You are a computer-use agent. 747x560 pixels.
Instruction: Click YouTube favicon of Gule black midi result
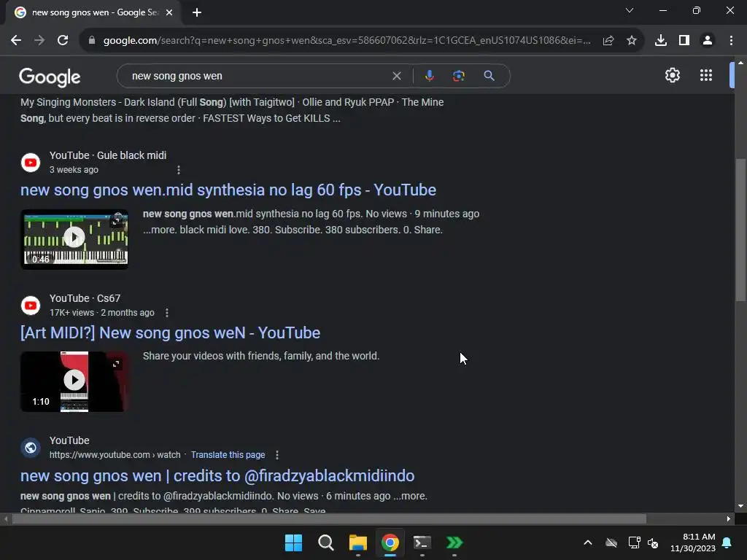pos(31,163)
